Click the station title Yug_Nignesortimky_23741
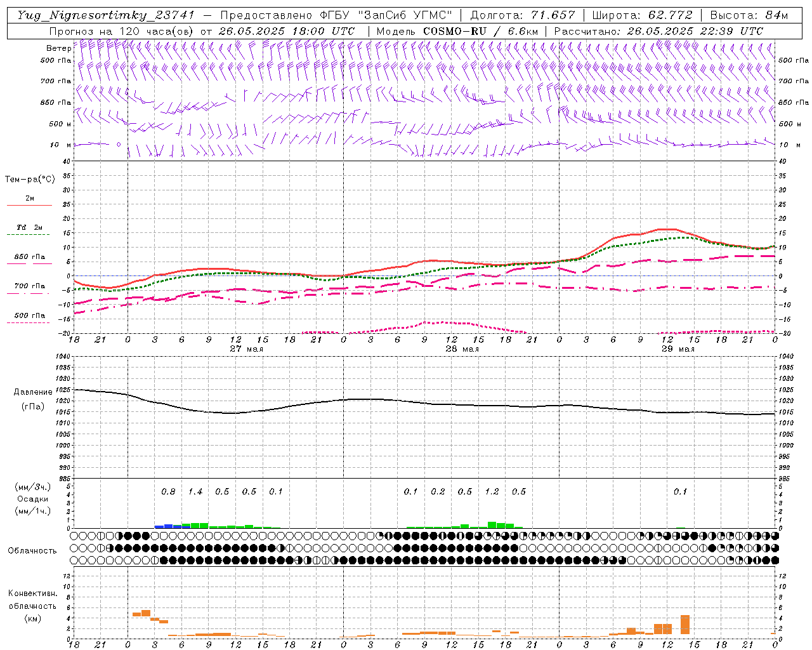This screenshot has height=650, width=812. (x=105, y=15)
